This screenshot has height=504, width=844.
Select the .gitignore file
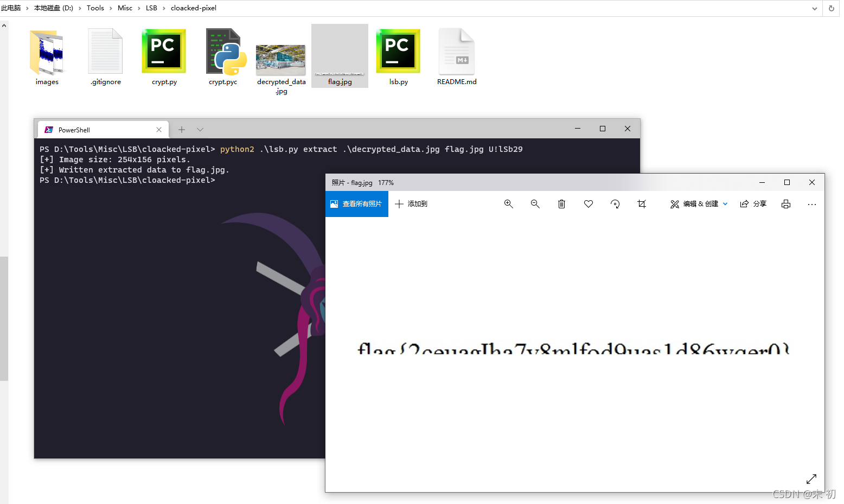point(106,57)
